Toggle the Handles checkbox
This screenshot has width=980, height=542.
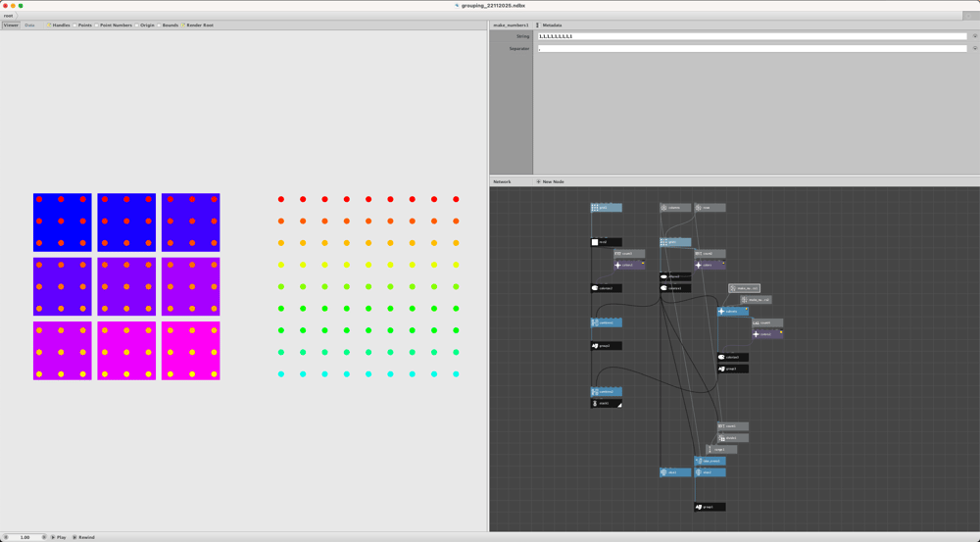click(49, 25)
